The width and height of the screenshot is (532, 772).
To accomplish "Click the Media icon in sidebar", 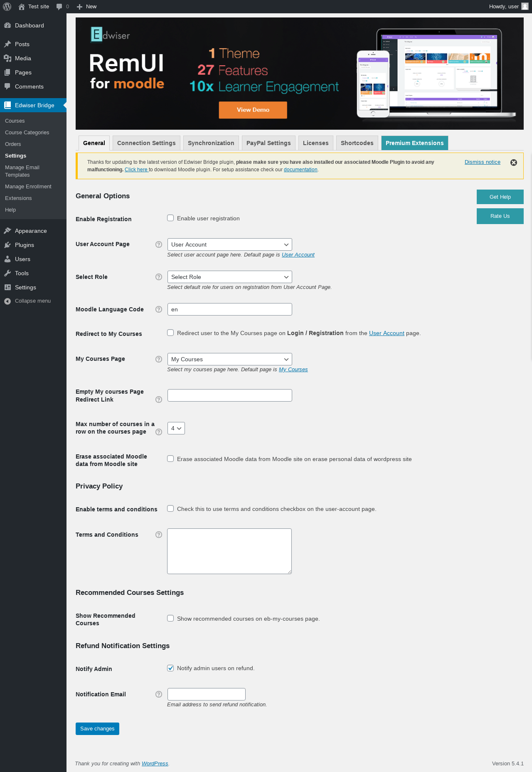I will click(x=7, y=58).
